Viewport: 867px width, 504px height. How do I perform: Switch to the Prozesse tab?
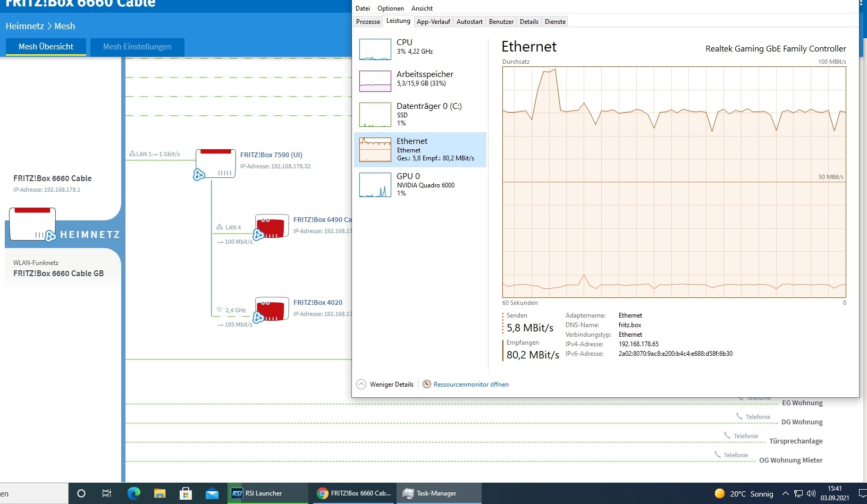click(x=368, y=22)
